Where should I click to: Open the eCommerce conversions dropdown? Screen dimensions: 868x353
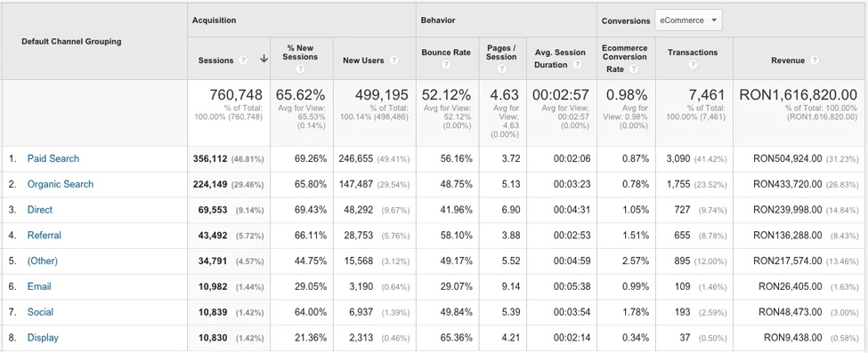coord(688,20)
